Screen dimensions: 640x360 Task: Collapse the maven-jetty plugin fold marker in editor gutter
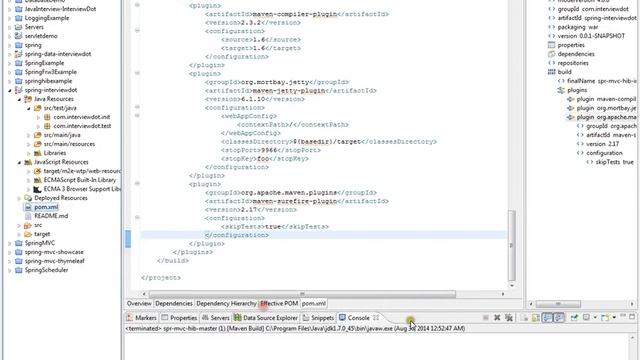pyautogui.click(x=137, y=73)
